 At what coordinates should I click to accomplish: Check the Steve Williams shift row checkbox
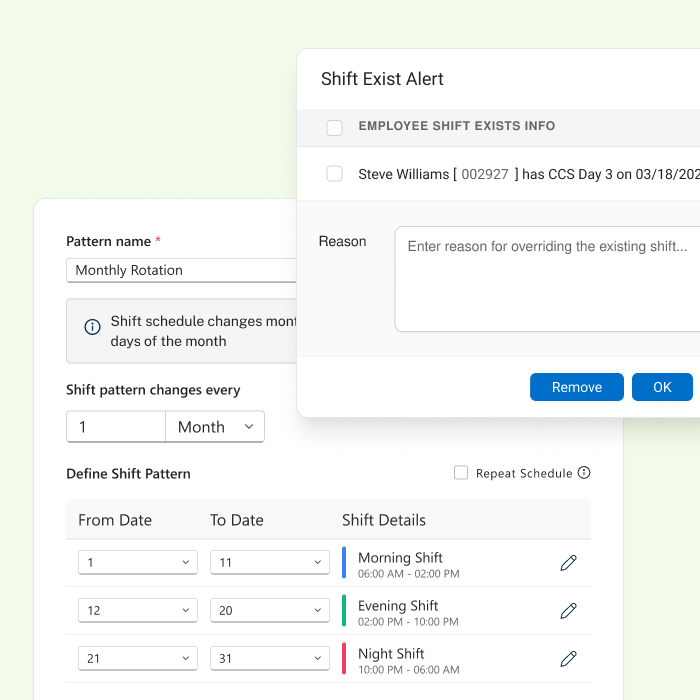[x=335, y=174]
